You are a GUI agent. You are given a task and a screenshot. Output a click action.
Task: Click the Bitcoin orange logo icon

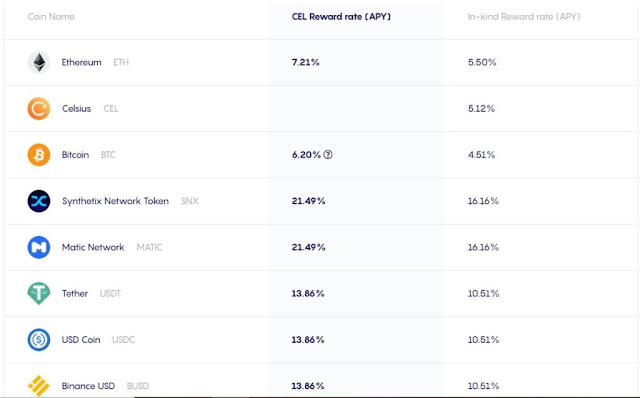39,155
